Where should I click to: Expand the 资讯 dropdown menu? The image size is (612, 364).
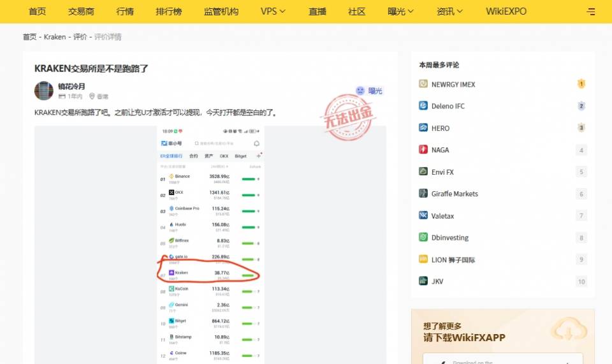pyautogui.click(x=449, y=11)
